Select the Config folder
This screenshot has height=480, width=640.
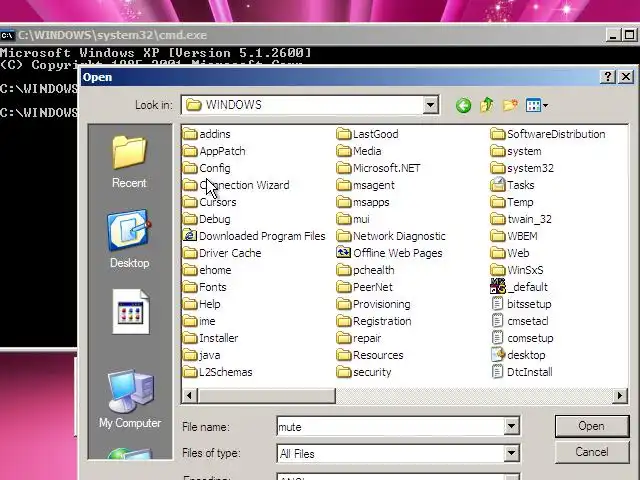coord(207,168)
